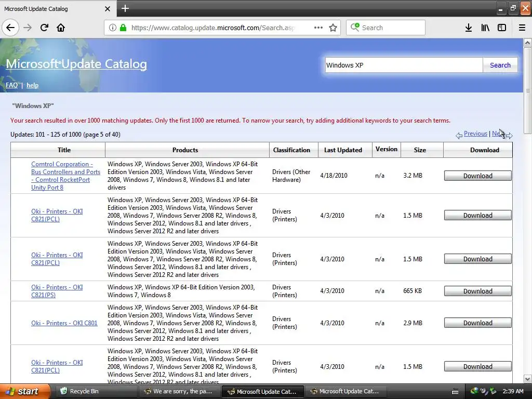Go to Previous results page link
The width and height of the screenshot is (532, 399).
[x=475, y=134]
